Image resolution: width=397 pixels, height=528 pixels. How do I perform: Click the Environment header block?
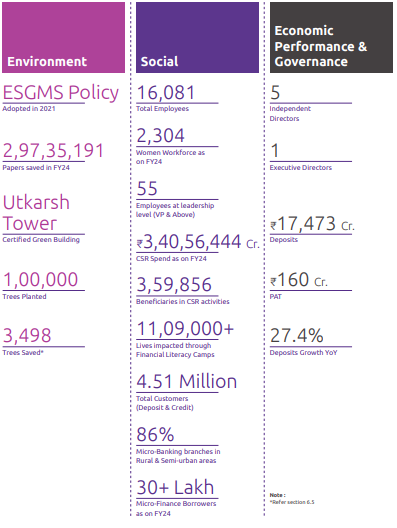(x=63, y=37)
